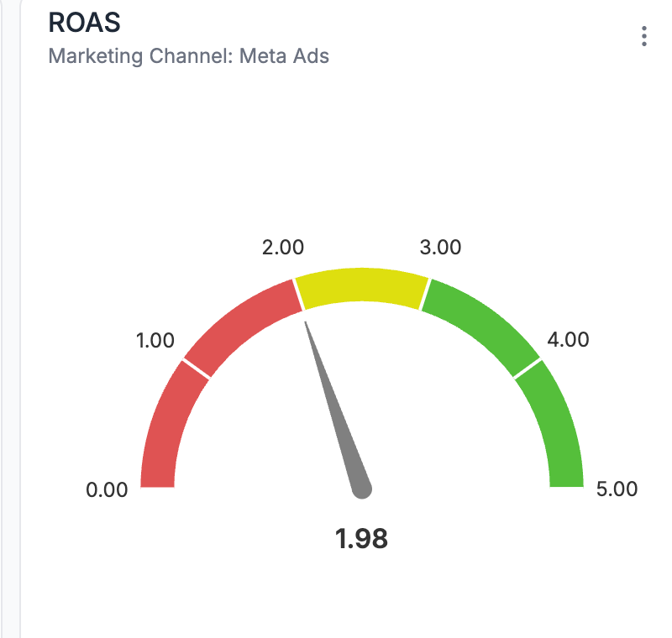Select the red gauge segment from 0.00 to 1.00
The height and width of the screenshot is (638, 672).
(168, 424)
